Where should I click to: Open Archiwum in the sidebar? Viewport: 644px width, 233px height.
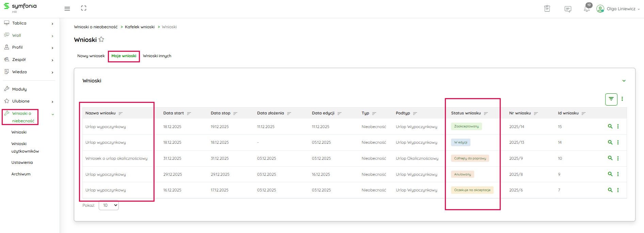(x=21, y=174)
